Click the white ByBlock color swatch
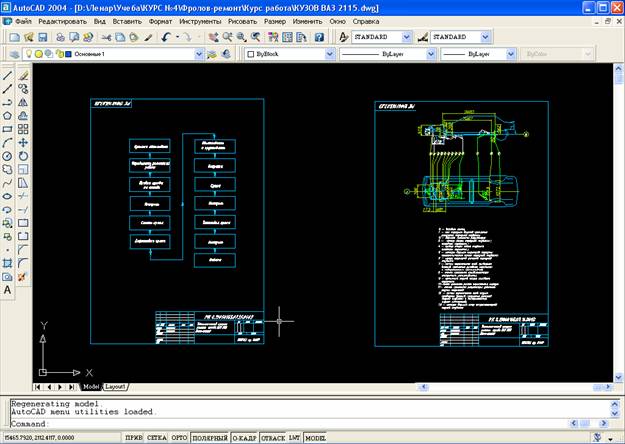The width and height of the screenshot is (625, 444). [x=250, y=54]
